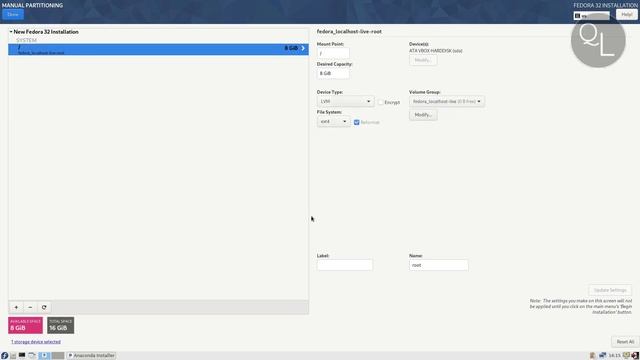
Task: Click Modify button under Volume Group
Action: click(423, 115)
